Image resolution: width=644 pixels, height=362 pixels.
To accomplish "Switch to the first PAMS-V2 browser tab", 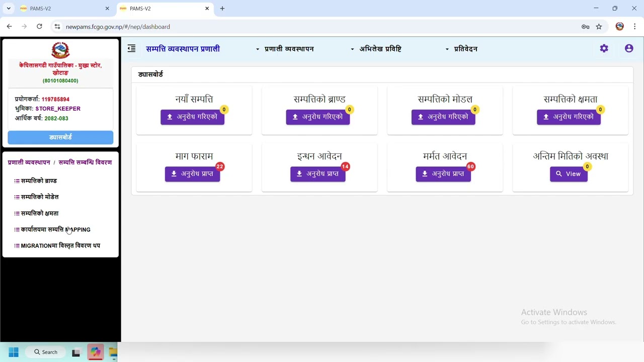I will click(x=64, y=9).
